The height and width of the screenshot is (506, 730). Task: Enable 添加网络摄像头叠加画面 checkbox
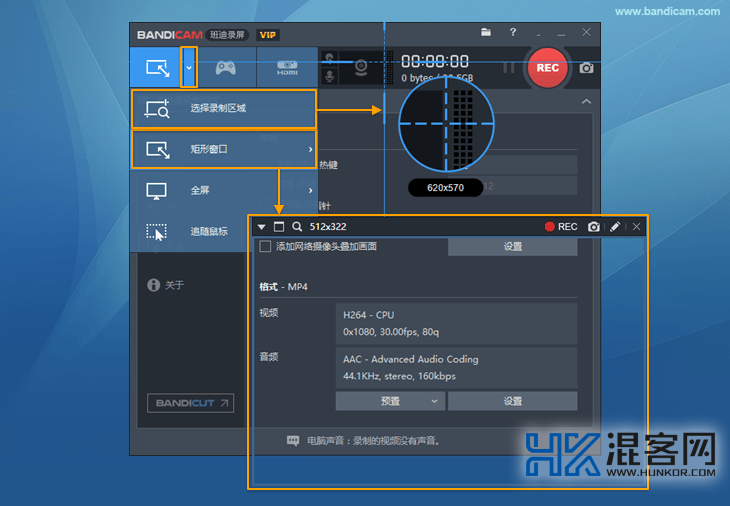265,246
